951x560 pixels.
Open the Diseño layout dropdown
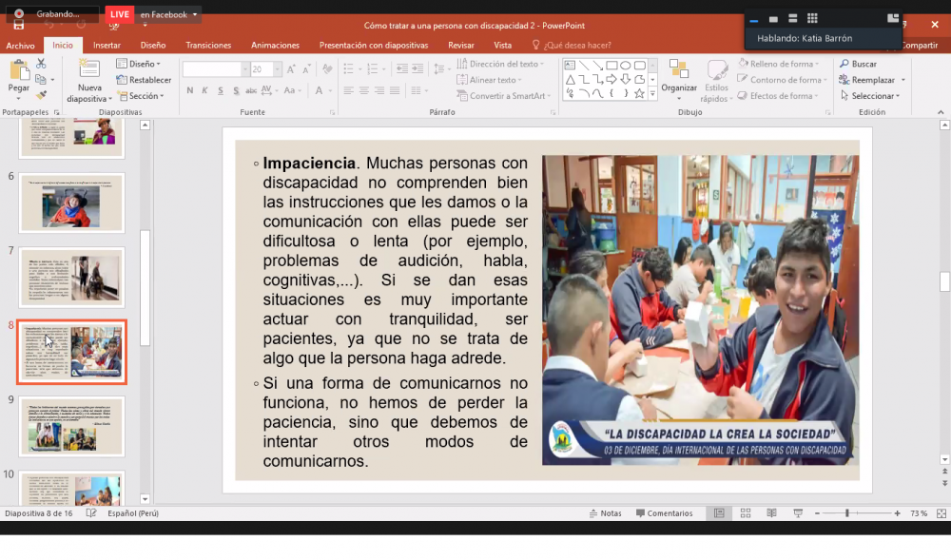(x=141, y=64)
